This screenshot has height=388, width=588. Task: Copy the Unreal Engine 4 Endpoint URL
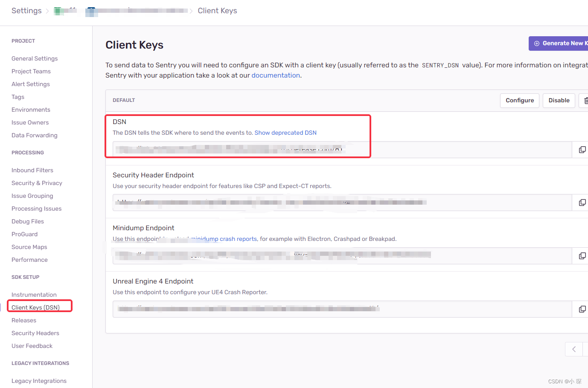point(582,309)
